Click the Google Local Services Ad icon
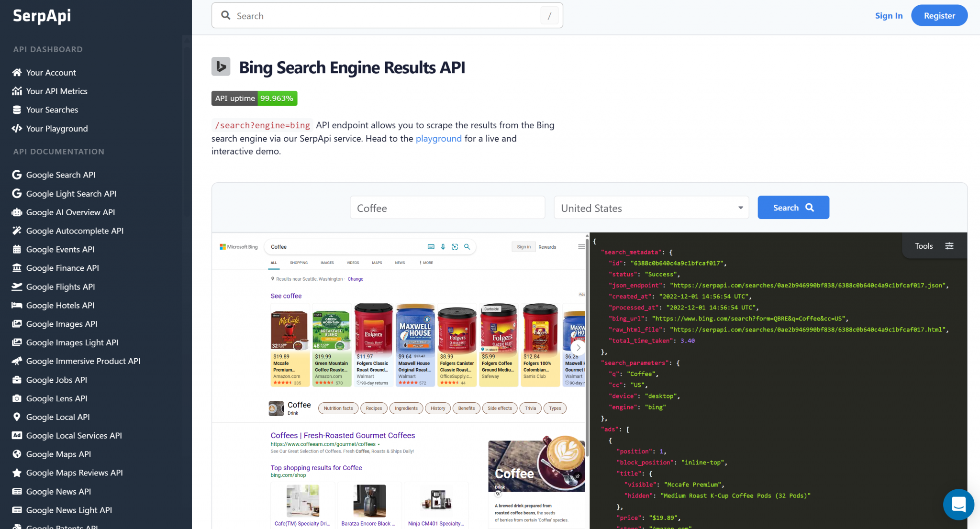 coord(17,435)
